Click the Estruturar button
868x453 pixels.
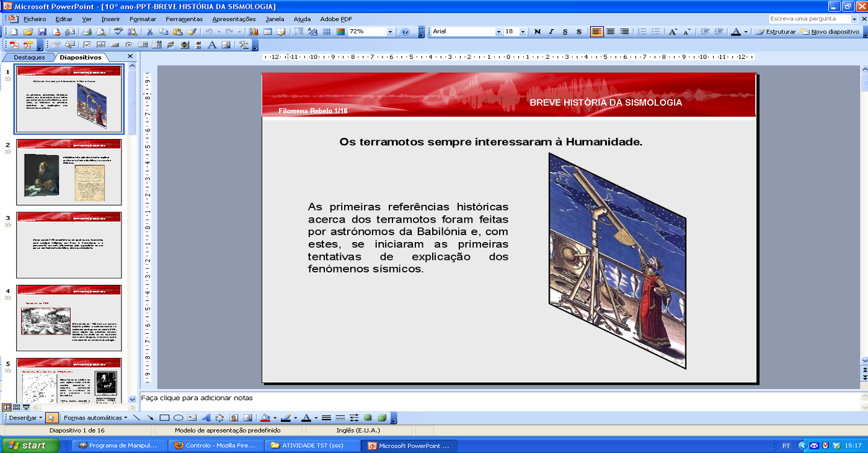point(776,32)
